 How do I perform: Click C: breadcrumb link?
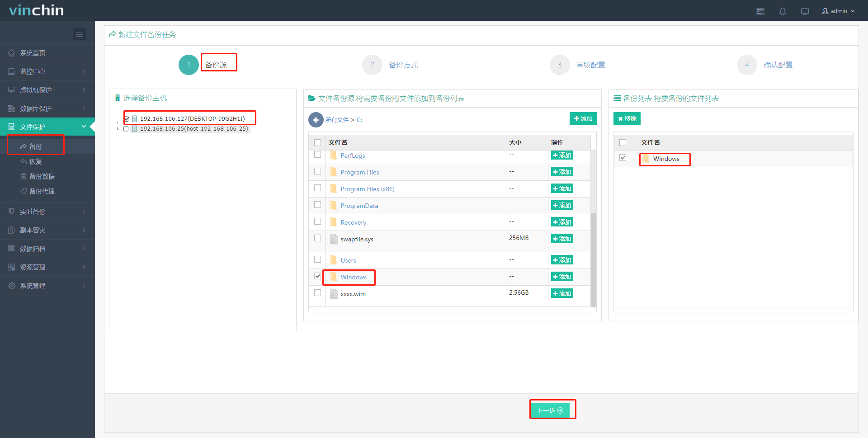(359, 120)
